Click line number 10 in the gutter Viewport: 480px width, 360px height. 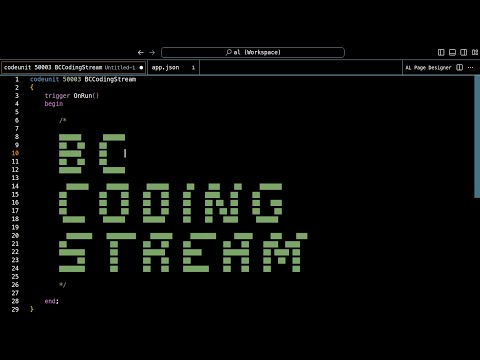[15, 153]
